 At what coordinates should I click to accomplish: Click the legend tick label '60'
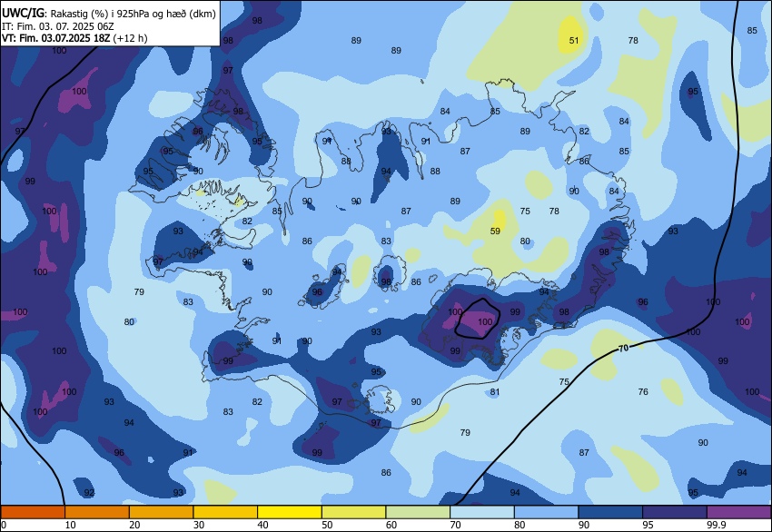391,525
